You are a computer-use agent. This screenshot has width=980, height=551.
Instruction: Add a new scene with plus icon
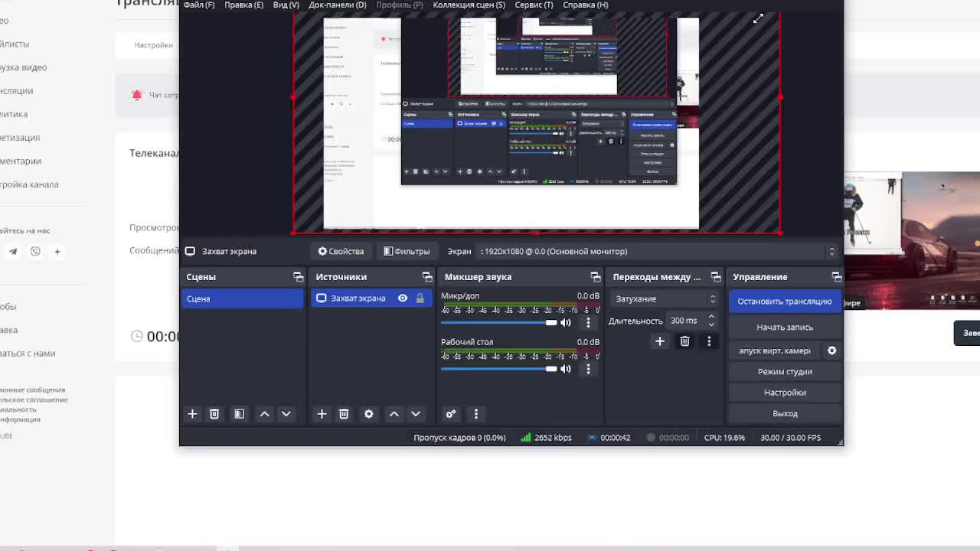[192, 414]
